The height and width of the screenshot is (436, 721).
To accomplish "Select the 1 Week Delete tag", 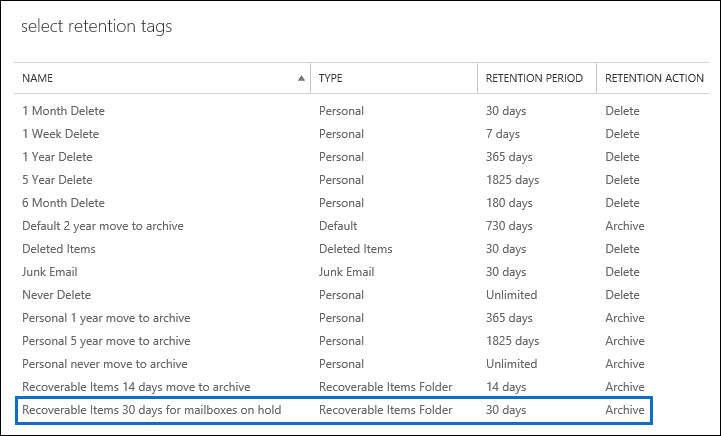I will [60, 134].
